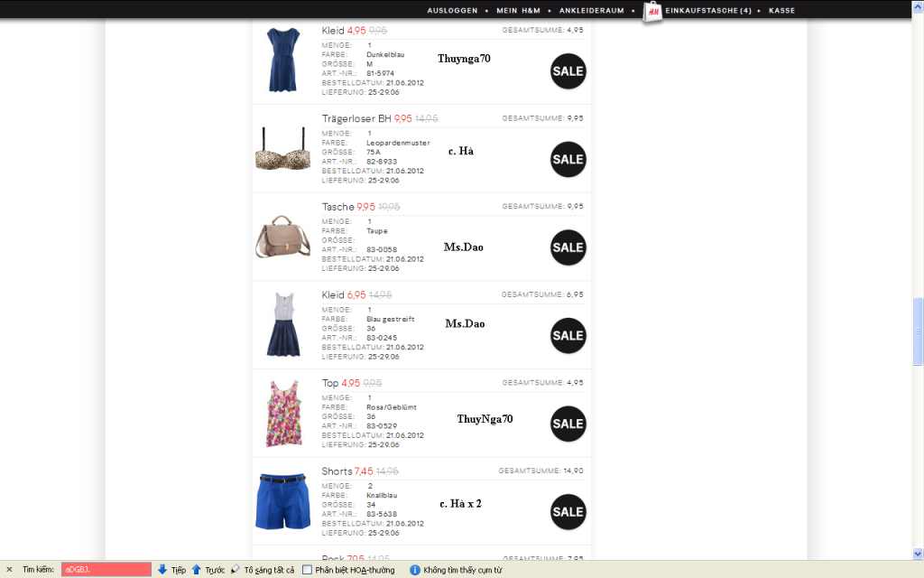Open the Ausloggen menu item

[x=452, y=11]
